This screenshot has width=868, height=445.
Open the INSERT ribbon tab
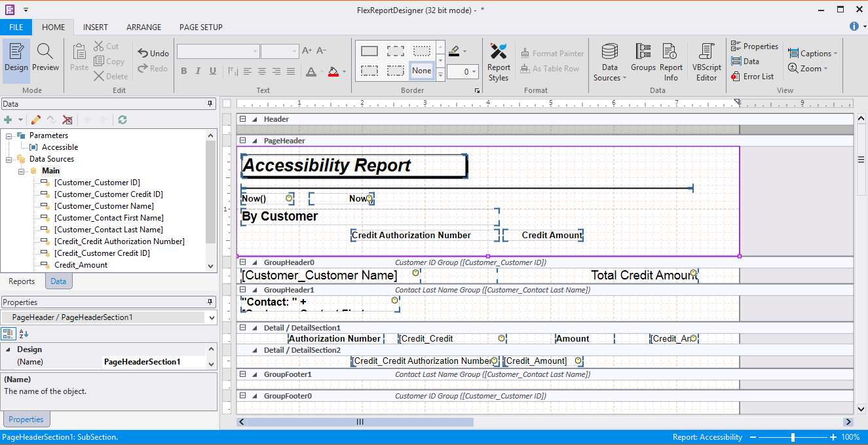tap(96, 27)
